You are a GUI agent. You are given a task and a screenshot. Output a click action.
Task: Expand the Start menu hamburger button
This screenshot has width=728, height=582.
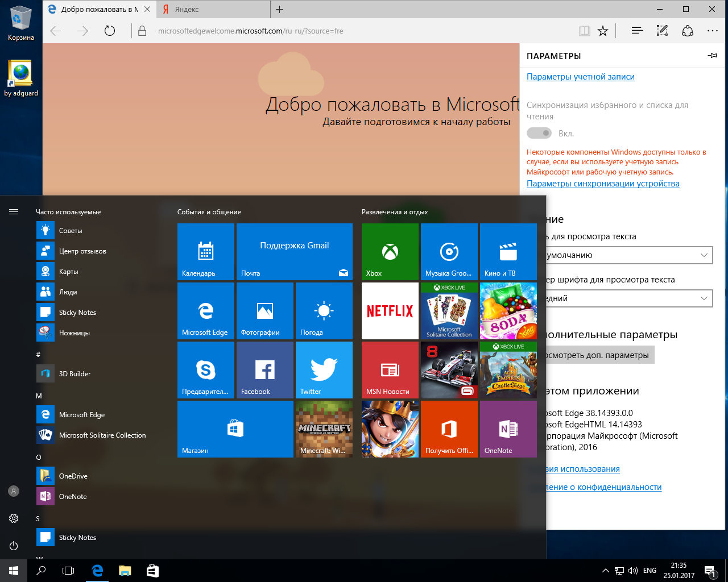14,211
